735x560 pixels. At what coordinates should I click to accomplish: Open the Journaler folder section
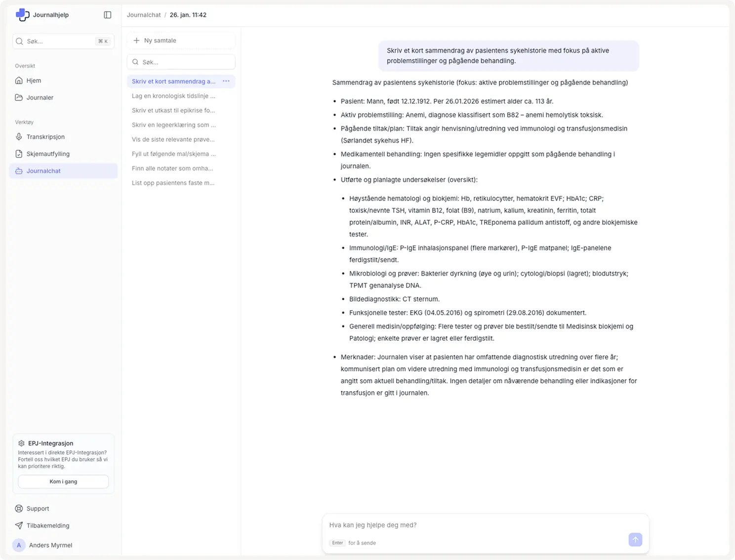coord(40,97)
